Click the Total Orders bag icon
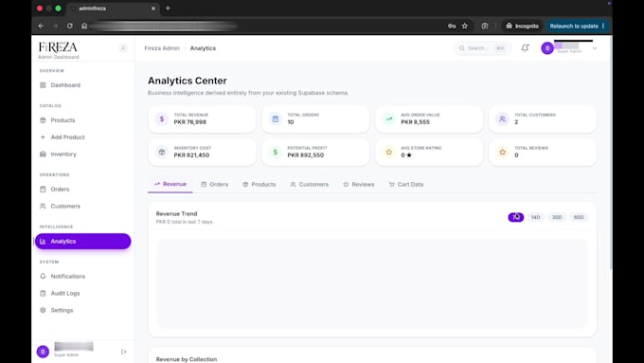The width and height of the screenshot is (644, 363). (276, 118)
